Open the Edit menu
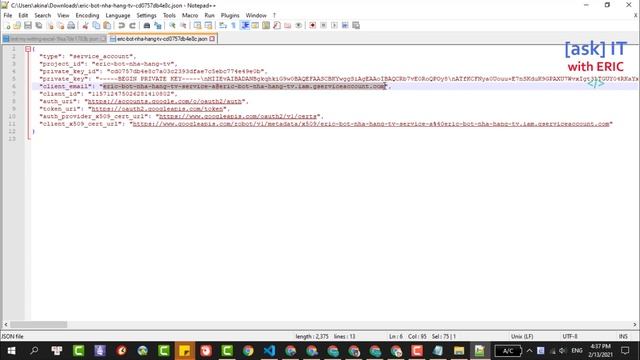Screen dimensions: 640x360 [23, 16]
